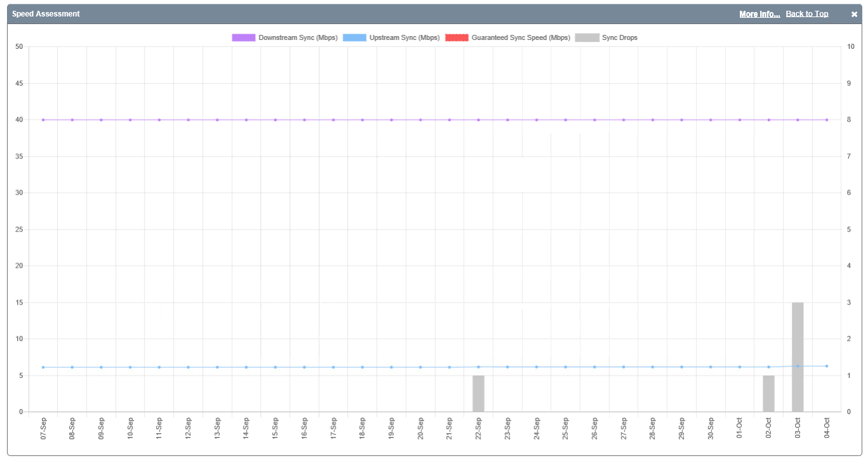Click the Downstream Sync point on 07-Sep
Viewport: 868px width, 463px height.
(43, 120)
